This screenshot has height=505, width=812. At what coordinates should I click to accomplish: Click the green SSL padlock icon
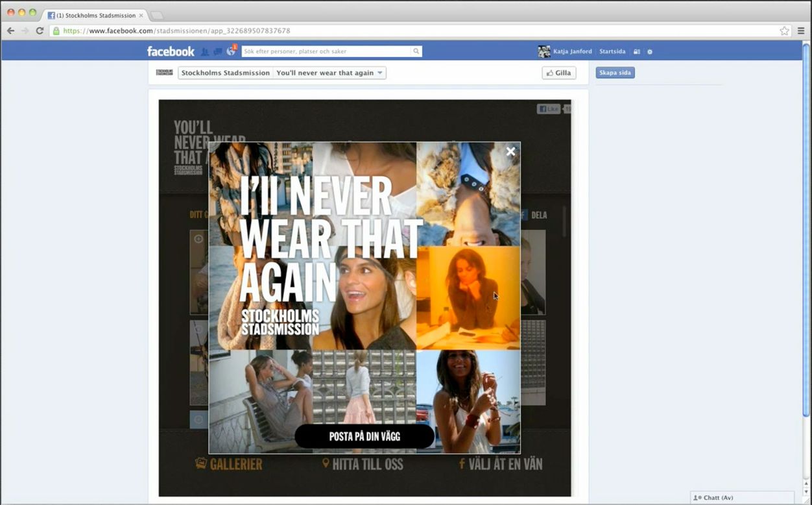pos(56,31)
